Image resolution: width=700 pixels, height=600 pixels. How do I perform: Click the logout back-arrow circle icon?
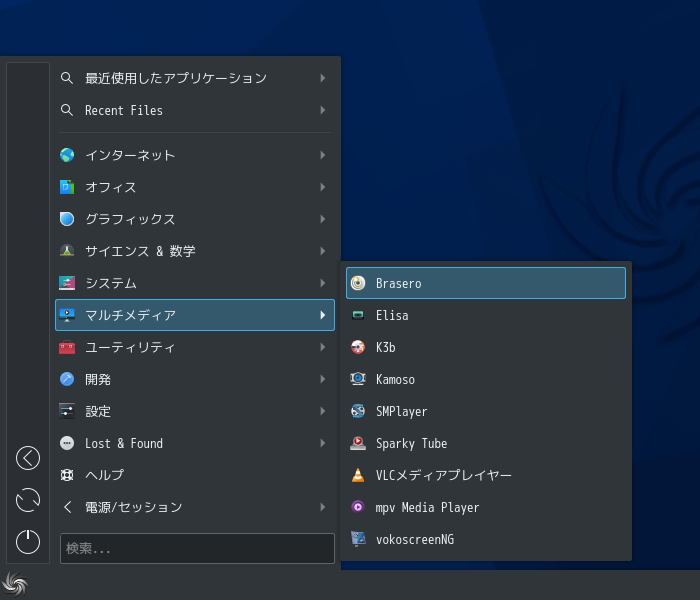point(28,458)
